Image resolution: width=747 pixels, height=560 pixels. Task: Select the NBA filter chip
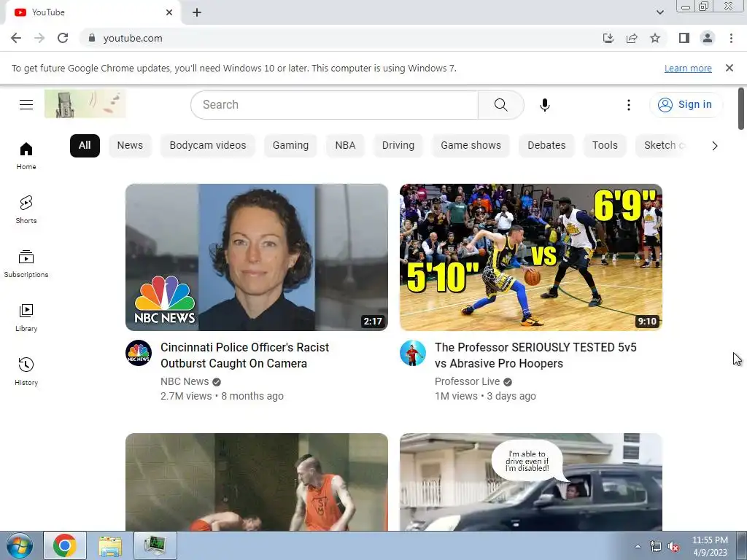345,145
